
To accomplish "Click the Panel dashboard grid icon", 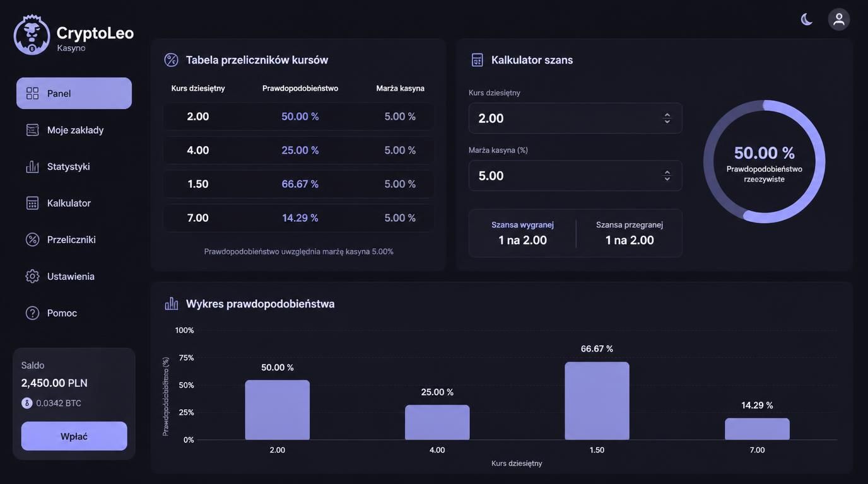I will coord(32,93).
